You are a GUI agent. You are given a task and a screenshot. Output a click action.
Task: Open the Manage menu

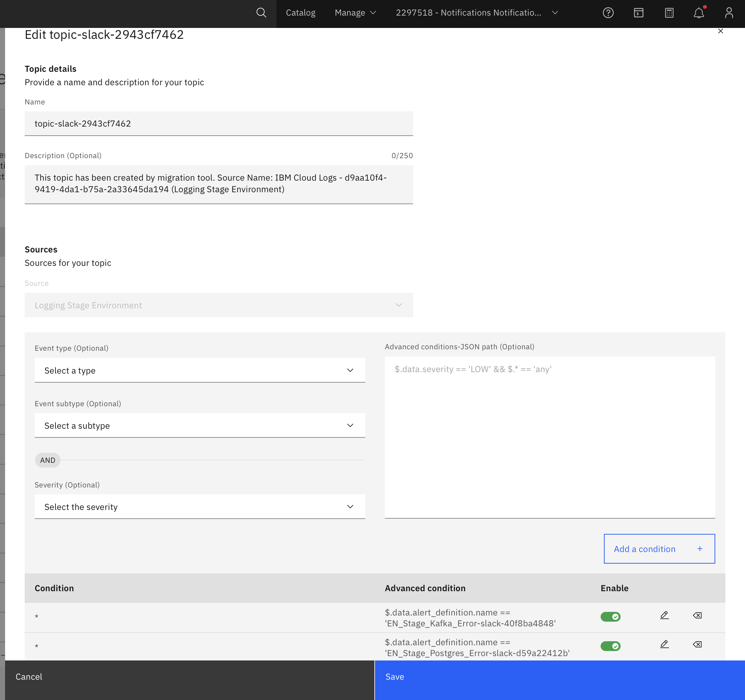point(354,13)
